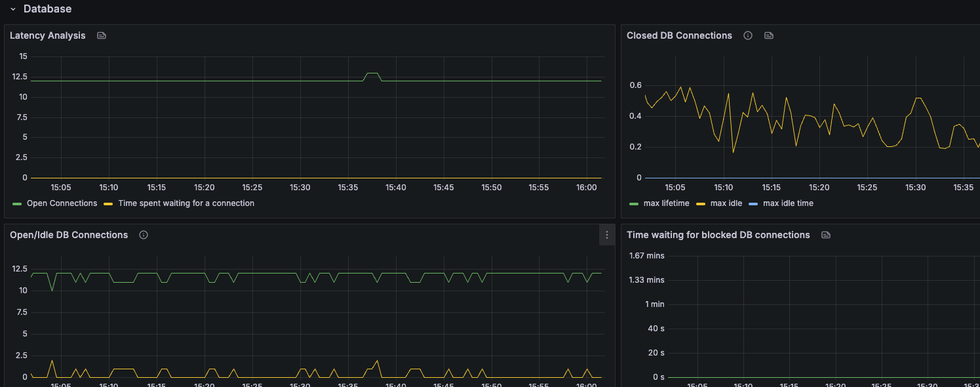Click the Open/Idle DB Connections info icon
This screenshot has width=980, height=387.
point(144,235)
